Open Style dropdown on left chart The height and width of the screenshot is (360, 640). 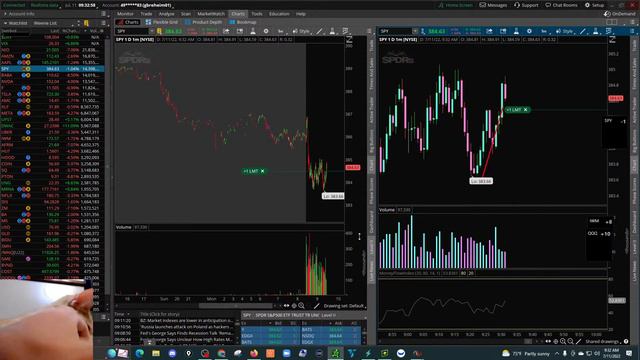click(x=301, y=31)
